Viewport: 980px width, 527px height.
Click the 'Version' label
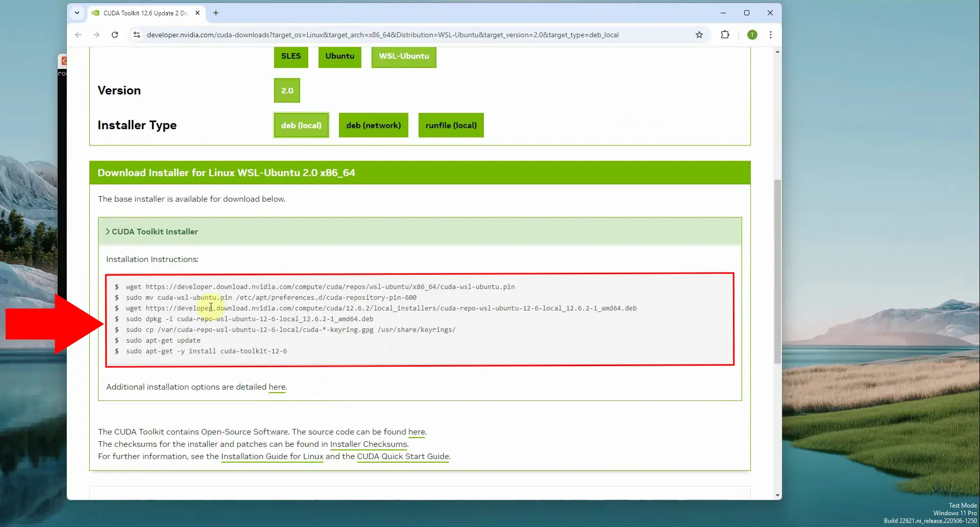coord(119,90)
